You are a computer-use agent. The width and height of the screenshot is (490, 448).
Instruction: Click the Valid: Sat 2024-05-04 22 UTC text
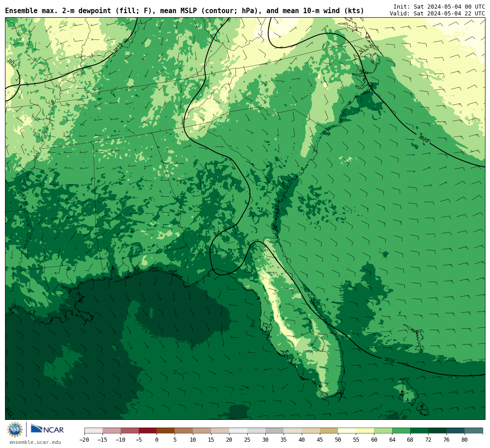(437, 14)
